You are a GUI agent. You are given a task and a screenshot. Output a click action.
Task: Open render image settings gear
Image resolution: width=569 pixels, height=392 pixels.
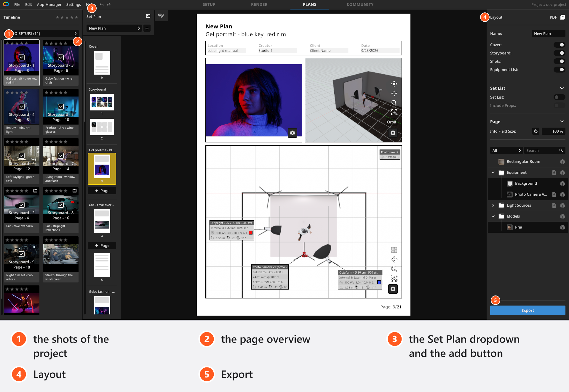pos(293,133)
